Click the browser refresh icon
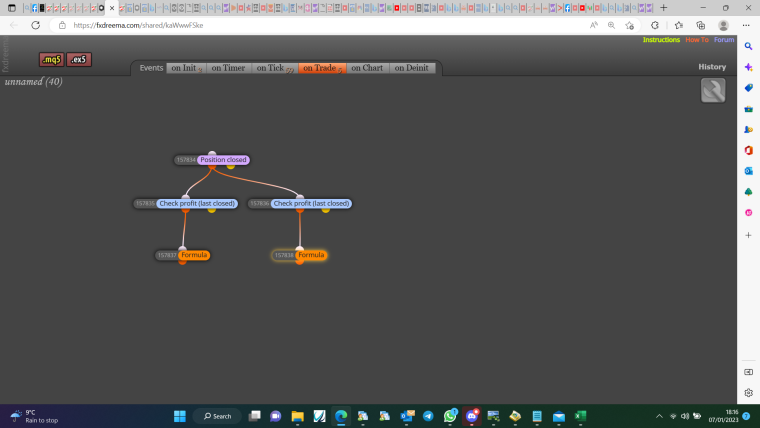 click(x=35, y=25)
